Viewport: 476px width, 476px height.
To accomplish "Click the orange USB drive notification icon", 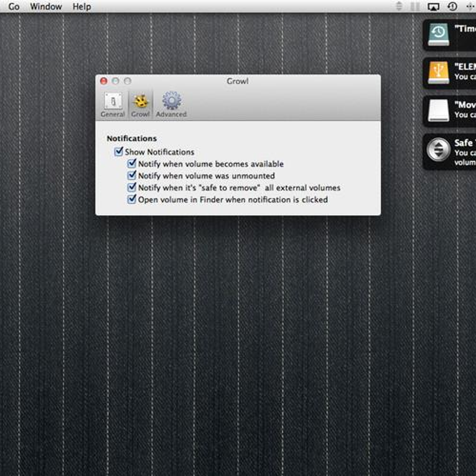I will tap(439, 73).
